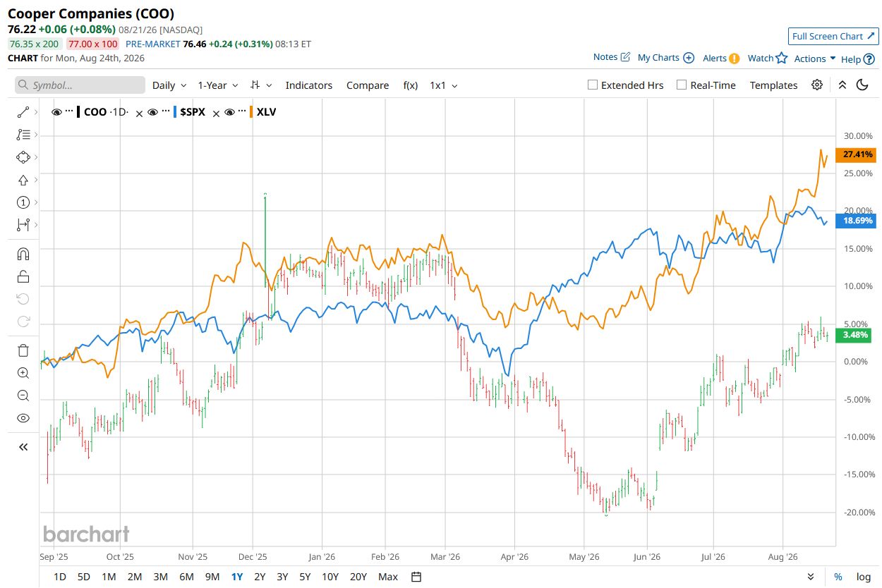This screenshot has height=588, width=882.
Task: Select the 1Y time range
Action: pos(237,577)
